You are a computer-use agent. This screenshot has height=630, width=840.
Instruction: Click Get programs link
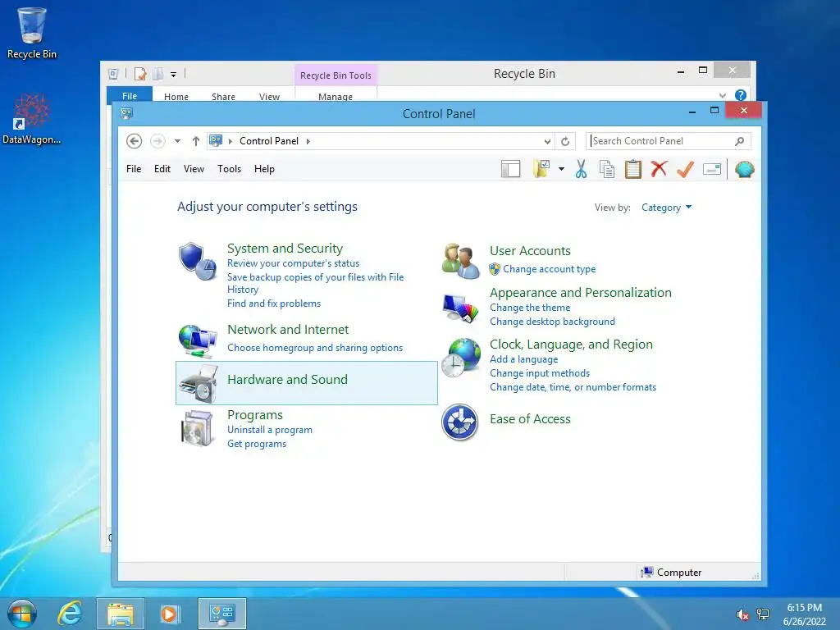(x=257, y=444)
